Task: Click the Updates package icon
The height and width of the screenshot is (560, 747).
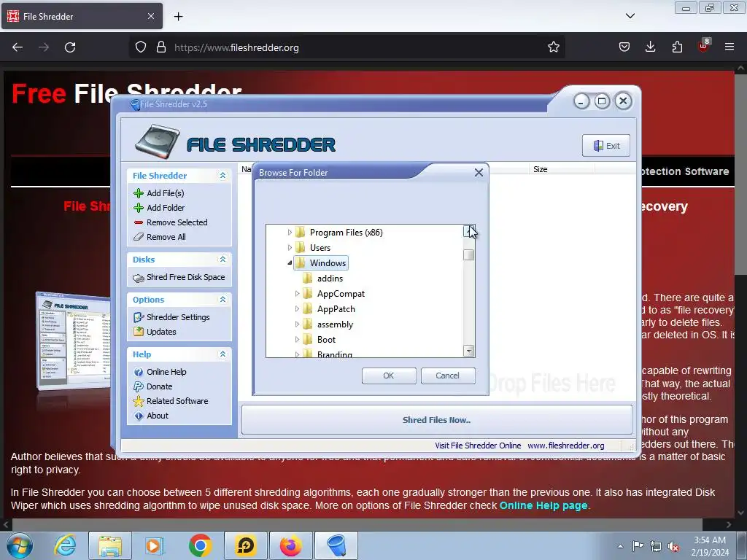Action: pos(139,332)
